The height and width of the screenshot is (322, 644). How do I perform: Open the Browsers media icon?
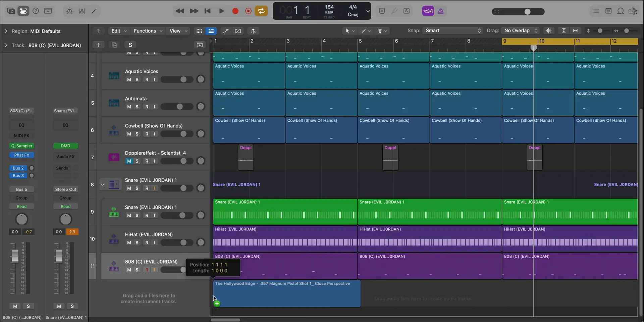633,11
